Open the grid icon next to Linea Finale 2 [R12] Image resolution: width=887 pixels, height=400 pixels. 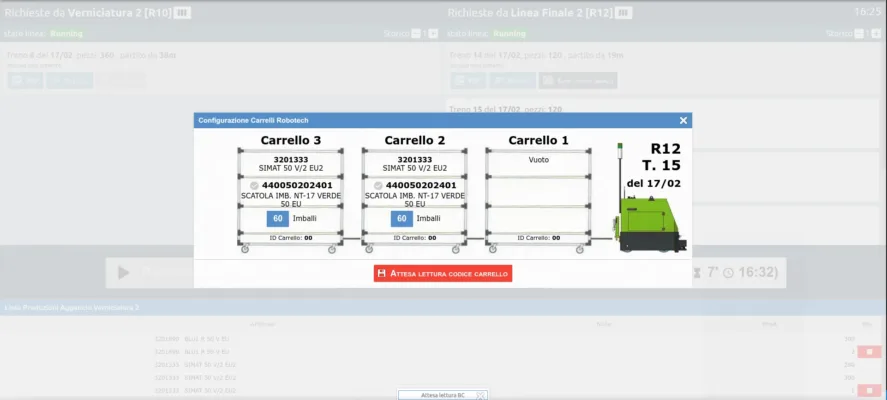tap(624, 13)
